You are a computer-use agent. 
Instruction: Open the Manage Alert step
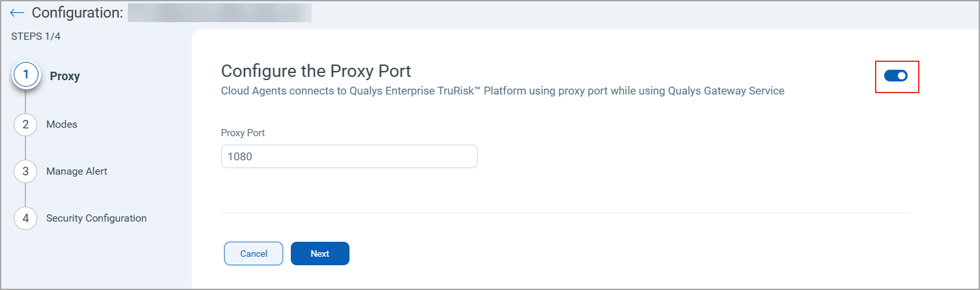point(77,171)
